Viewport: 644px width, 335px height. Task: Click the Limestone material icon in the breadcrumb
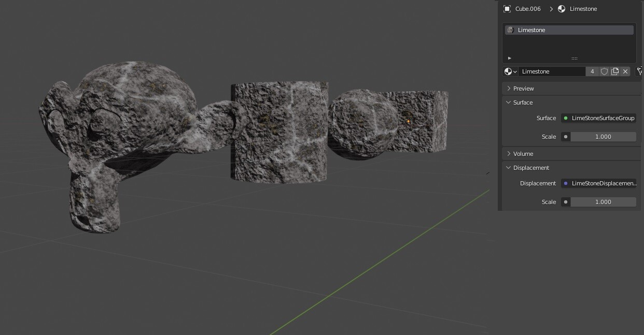tap(562, 9)
